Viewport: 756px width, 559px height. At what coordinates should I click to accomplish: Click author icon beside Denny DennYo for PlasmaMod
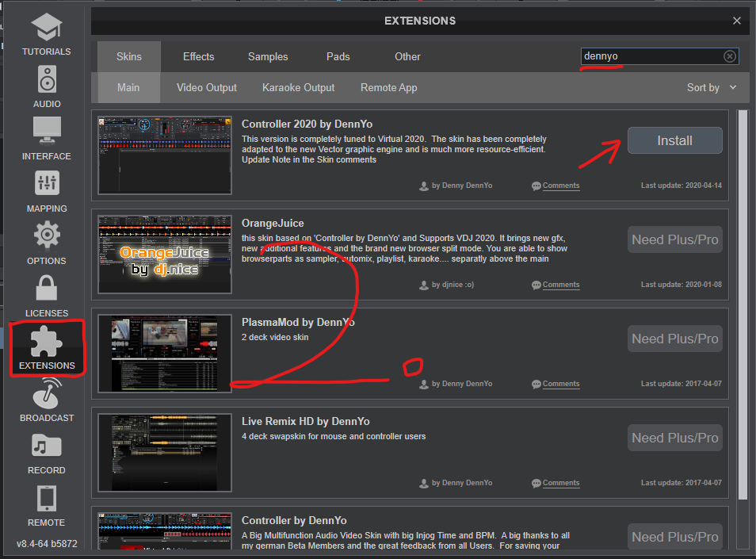pyautogui.click(x=424, y=385)
